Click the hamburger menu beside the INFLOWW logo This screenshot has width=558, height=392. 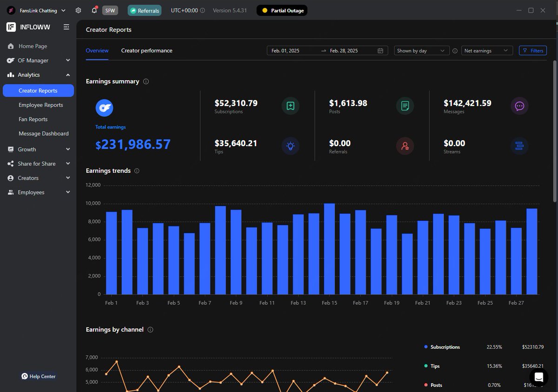click(66, 27)
